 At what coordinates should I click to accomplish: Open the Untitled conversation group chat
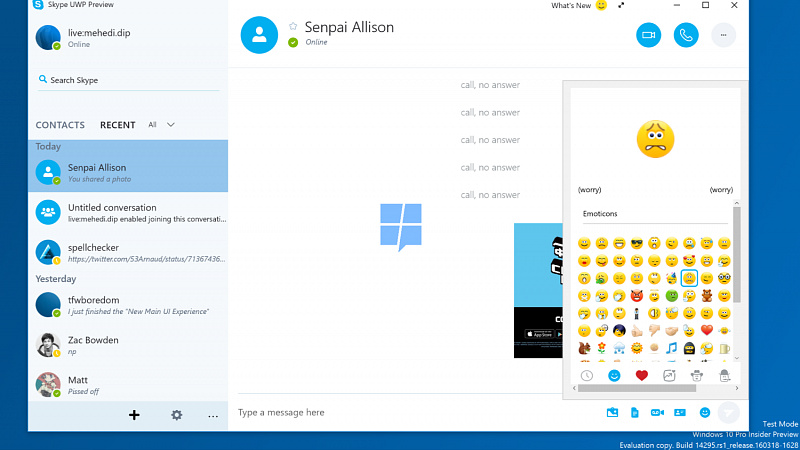coord(128,212)
